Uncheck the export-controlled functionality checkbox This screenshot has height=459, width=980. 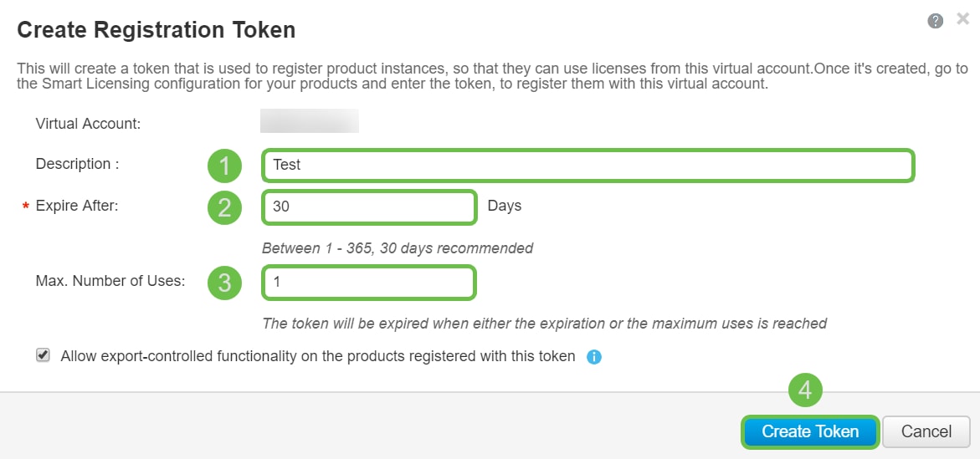click(43, 355)
